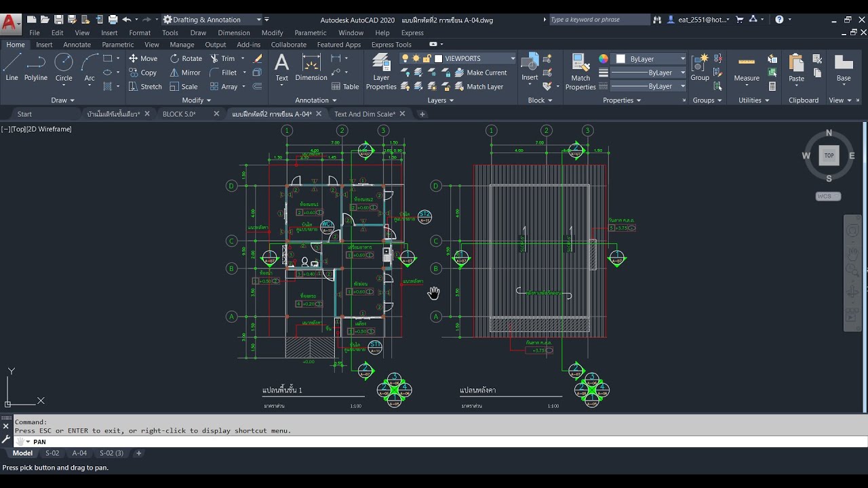868x488 pixels.
Task: Click the TOP face of ViewCube
Action: click(829, 155)
